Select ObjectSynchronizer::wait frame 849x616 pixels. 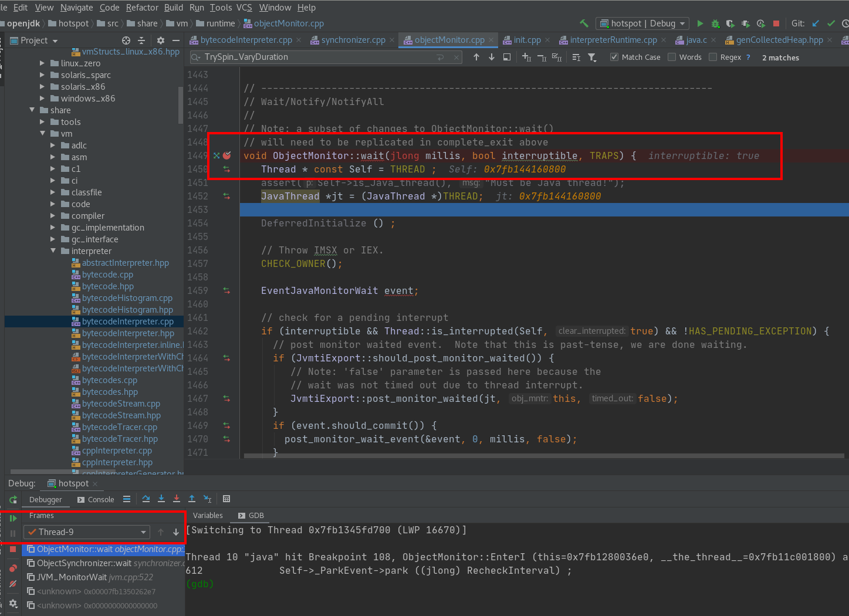point(104,563)
